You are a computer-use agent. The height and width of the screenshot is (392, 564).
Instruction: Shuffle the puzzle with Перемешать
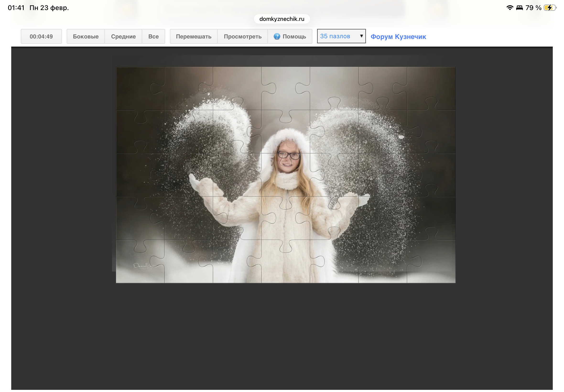pyautogui.click(x=194, y=36)
